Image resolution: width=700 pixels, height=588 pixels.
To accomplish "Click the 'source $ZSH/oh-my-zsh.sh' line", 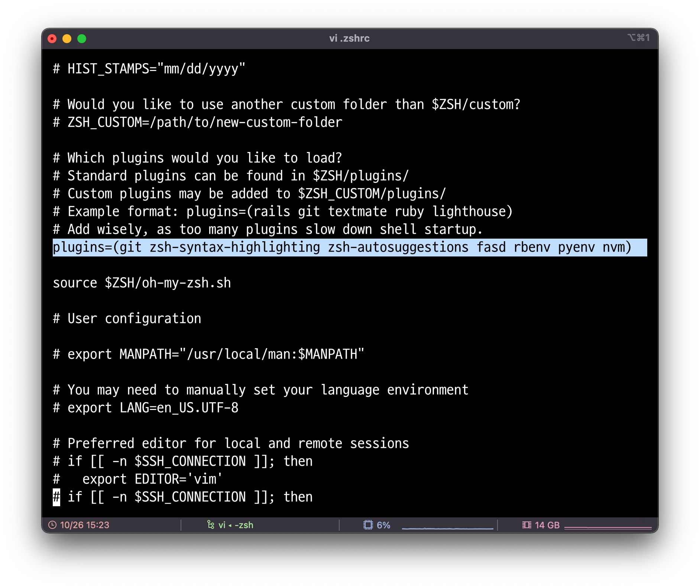I will pyautogui.click(x=142, y=283).
